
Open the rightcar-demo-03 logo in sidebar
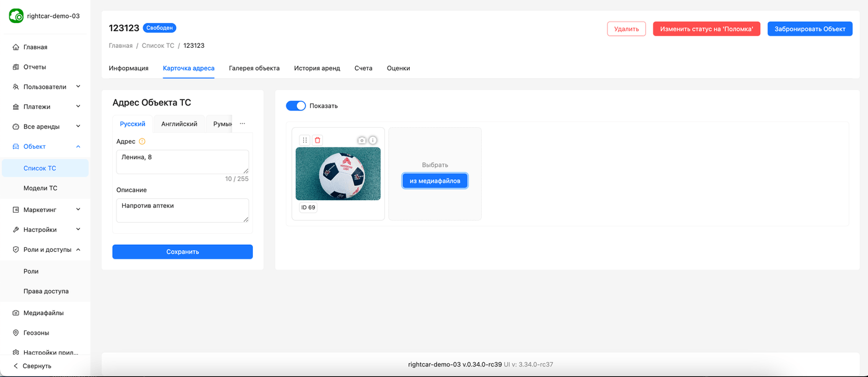[16, 16]
